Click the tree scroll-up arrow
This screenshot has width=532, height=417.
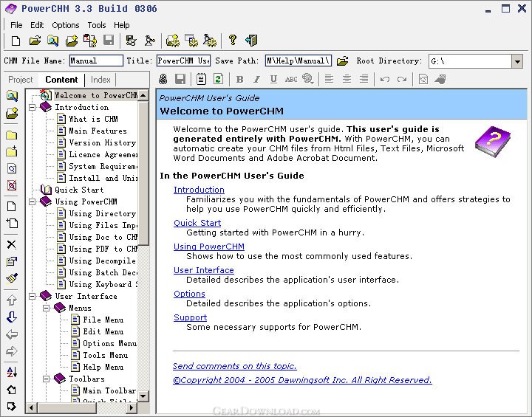(143, 95)
